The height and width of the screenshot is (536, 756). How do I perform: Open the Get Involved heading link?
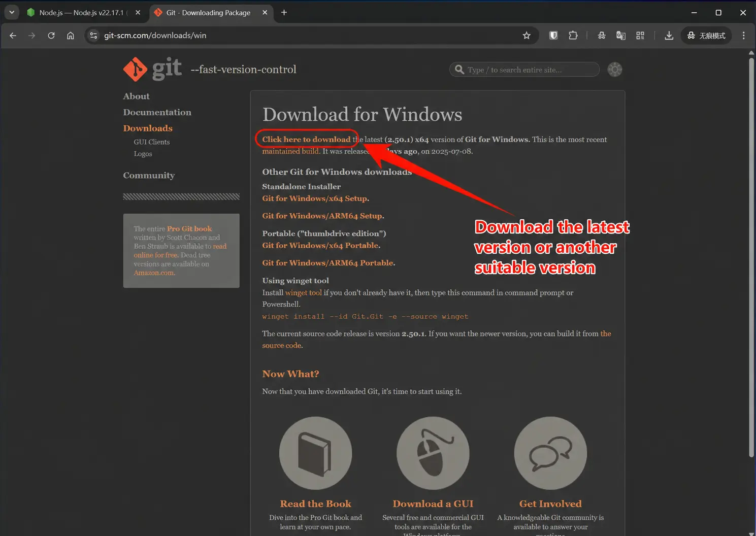(550, 504)
